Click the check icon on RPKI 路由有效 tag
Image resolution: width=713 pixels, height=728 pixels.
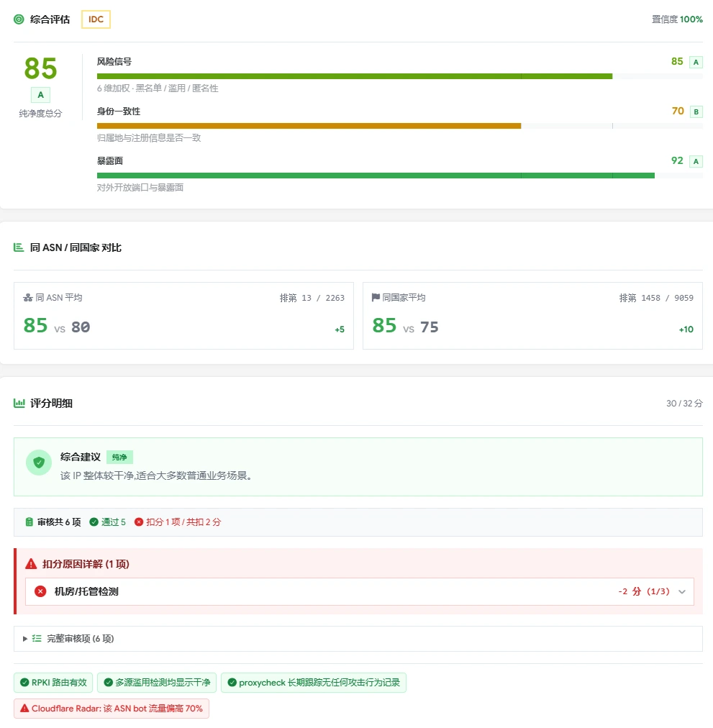tap(24, 683)
